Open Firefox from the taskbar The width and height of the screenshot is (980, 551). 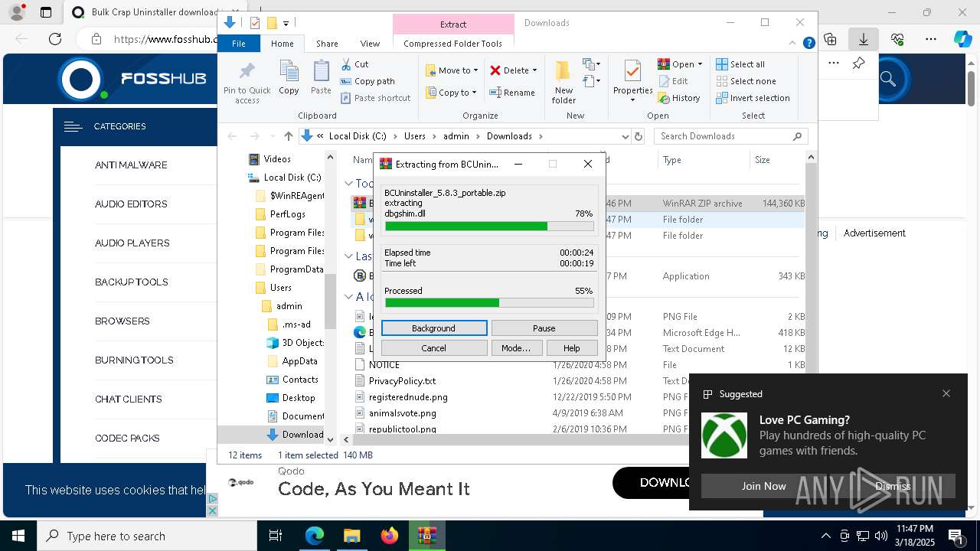(x=390, y=536)
